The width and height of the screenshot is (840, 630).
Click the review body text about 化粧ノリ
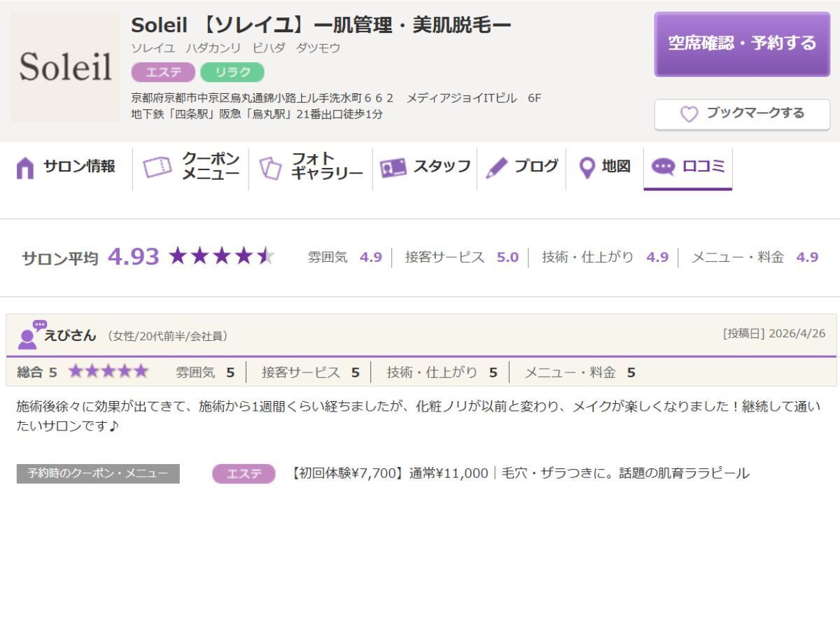[419, 416]
